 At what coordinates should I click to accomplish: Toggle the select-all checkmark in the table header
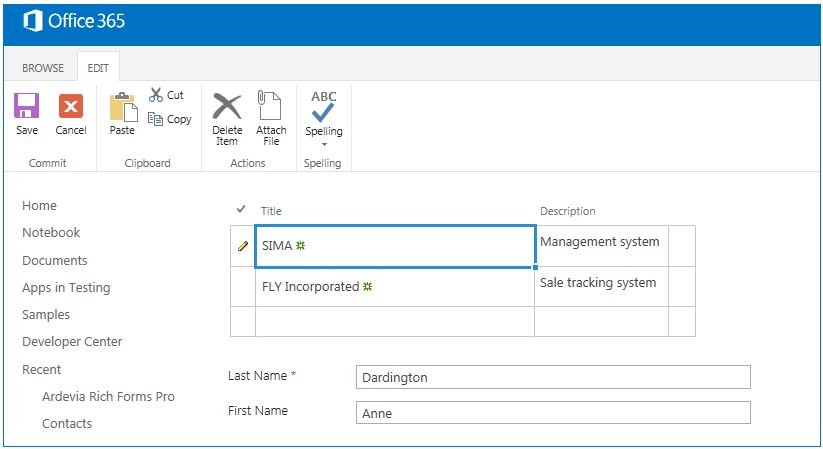click(x=241, y=209)
